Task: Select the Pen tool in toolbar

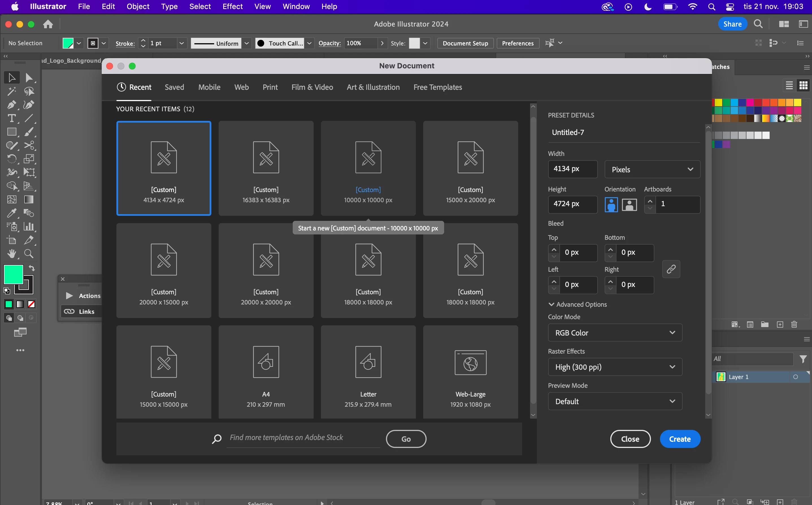Action: (11, 105)
